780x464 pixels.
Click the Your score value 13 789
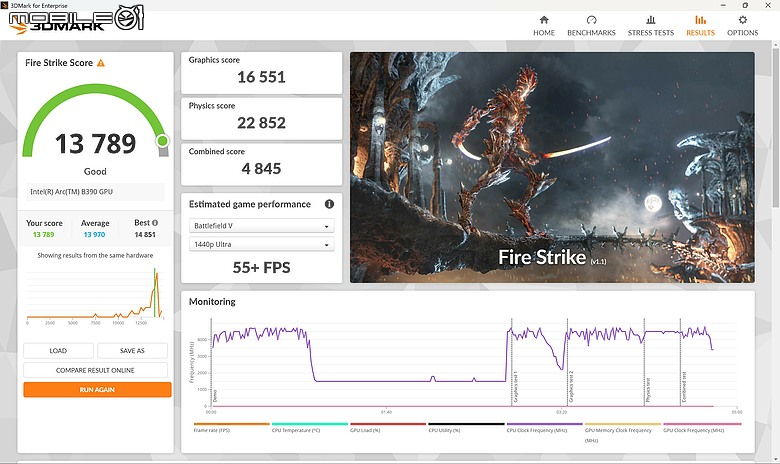tap(43, 234)
